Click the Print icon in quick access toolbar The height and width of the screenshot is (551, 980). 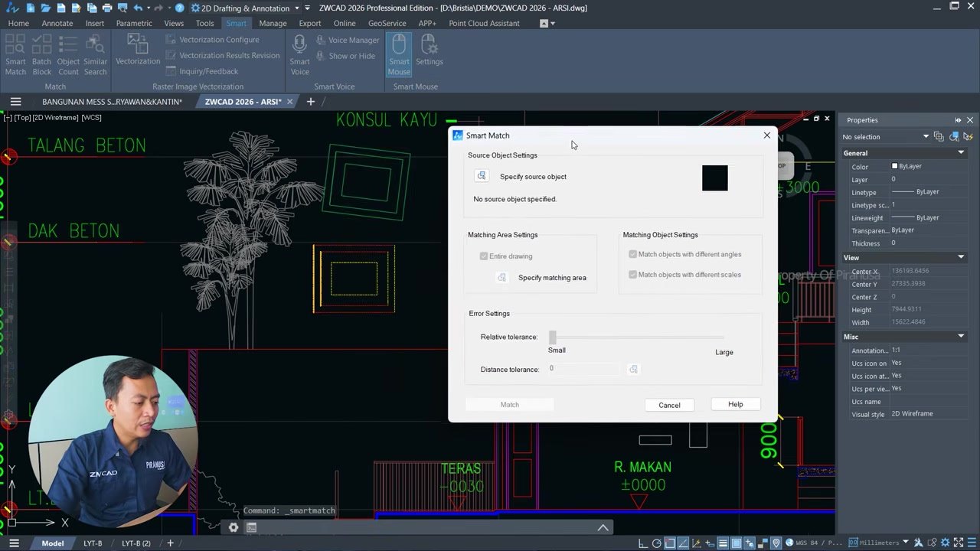click(x=107, y=8)
